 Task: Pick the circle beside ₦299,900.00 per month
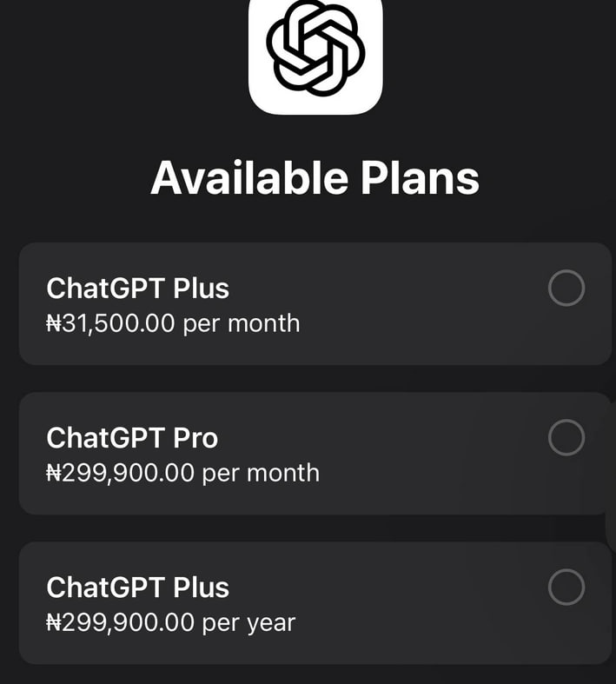tap(566, 437)
